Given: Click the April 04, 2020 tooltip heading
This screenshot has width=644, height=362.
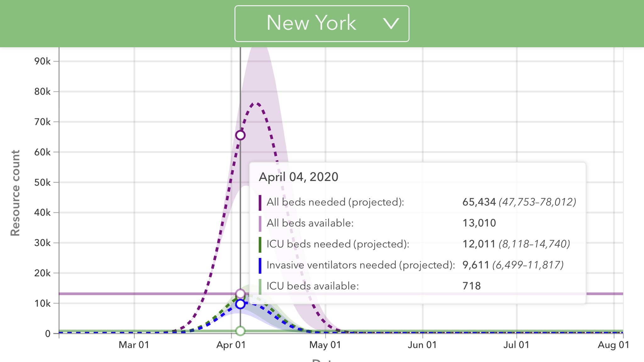Looking at the screenshot, I should click(x=298, y=177).
